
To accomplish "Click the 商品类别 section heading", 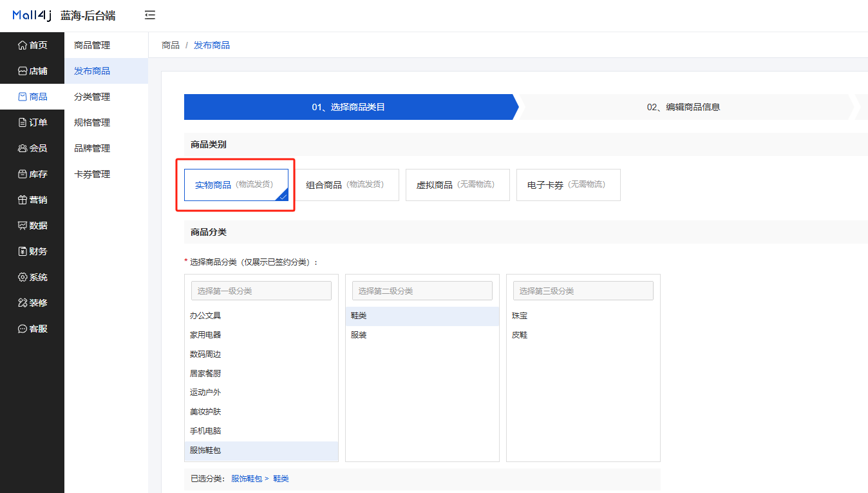I will [x=209, y=144].
